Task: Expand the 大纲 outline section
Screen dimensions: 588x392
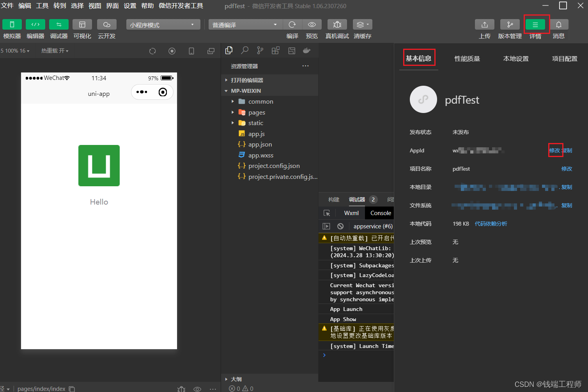Action: point(269,379)
